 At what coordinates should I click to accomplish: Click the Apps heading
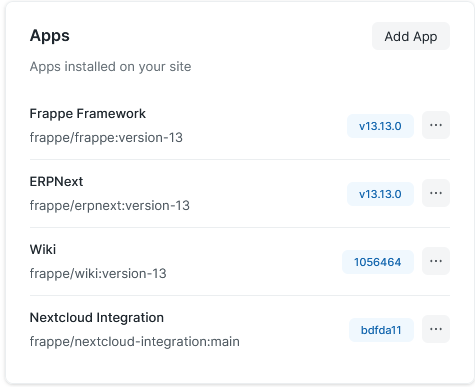(x=50, y=36)
